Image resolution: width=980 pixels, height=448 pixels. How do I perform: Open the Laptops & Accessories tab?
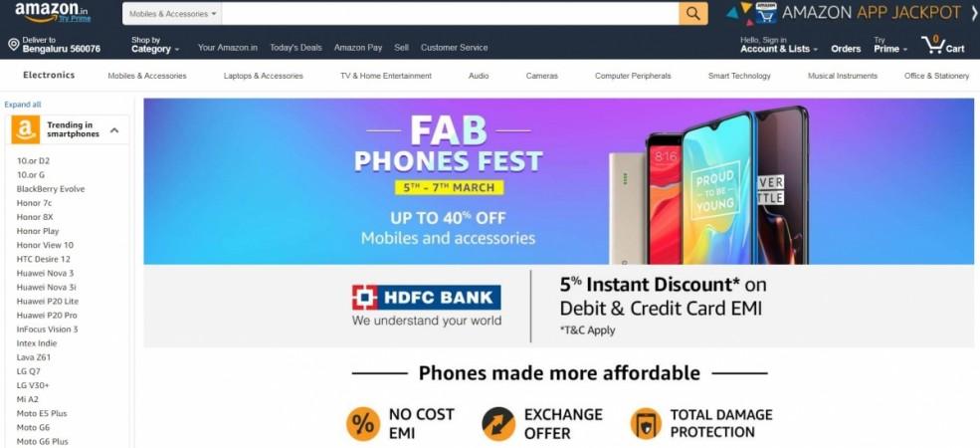263,76
